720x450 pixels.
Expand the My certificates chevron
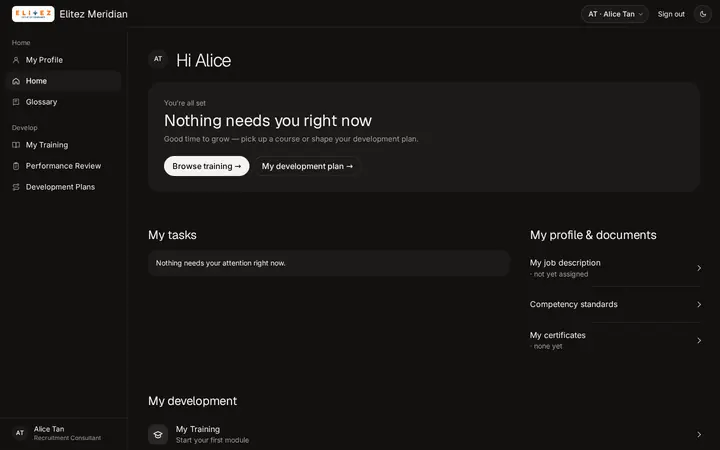[699, 341]
